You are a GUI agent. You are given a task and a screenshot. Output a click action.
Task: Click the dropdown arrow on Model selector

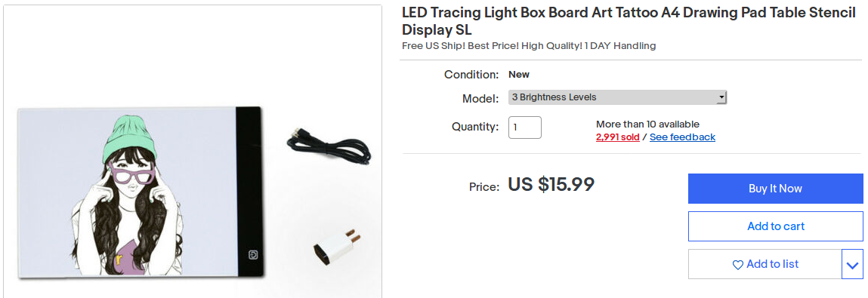(721, 97)
